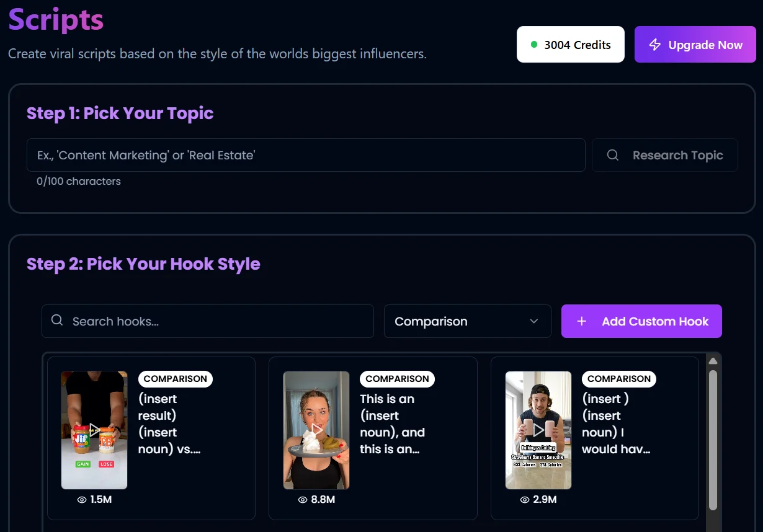
Task: Click the magnifier icon beside 'Research Topic'
Action: tap(613, 155)
